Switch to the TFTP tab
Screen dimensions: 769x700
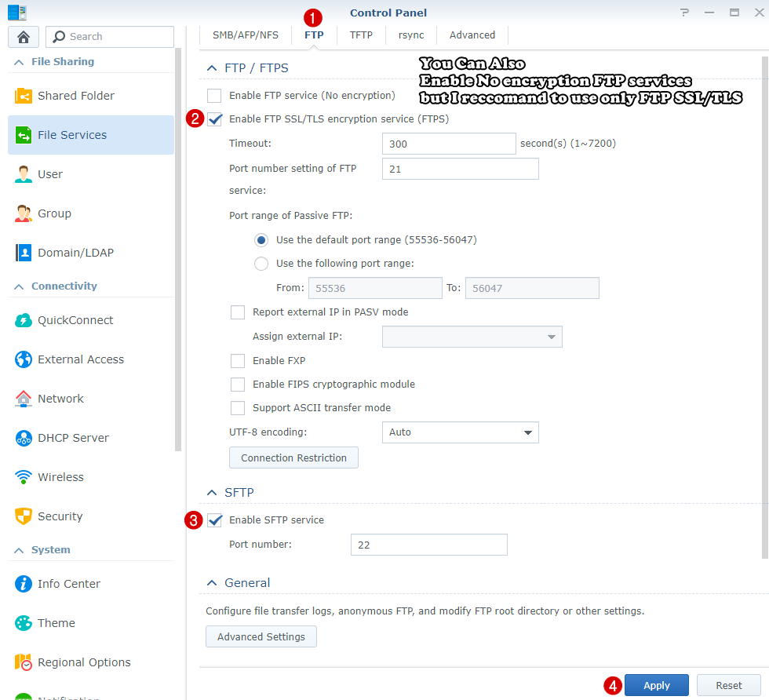coord(360,35)
